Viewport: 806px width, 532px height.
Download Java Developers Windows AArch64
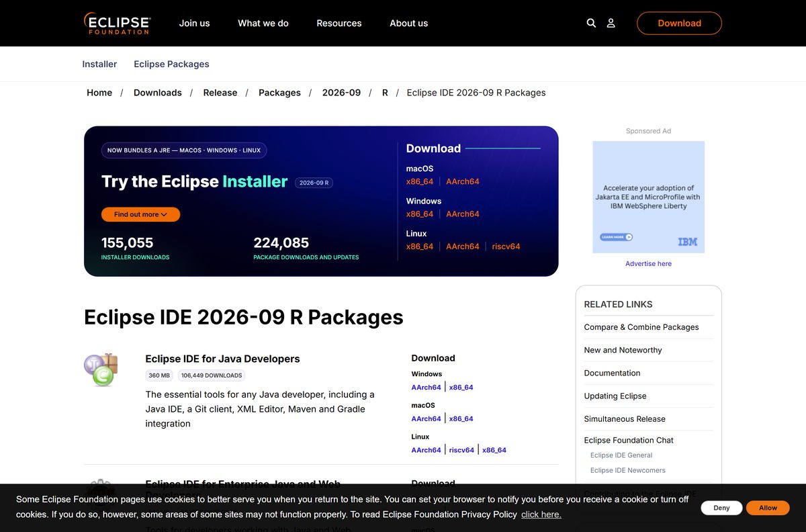(x=427, y=387)
